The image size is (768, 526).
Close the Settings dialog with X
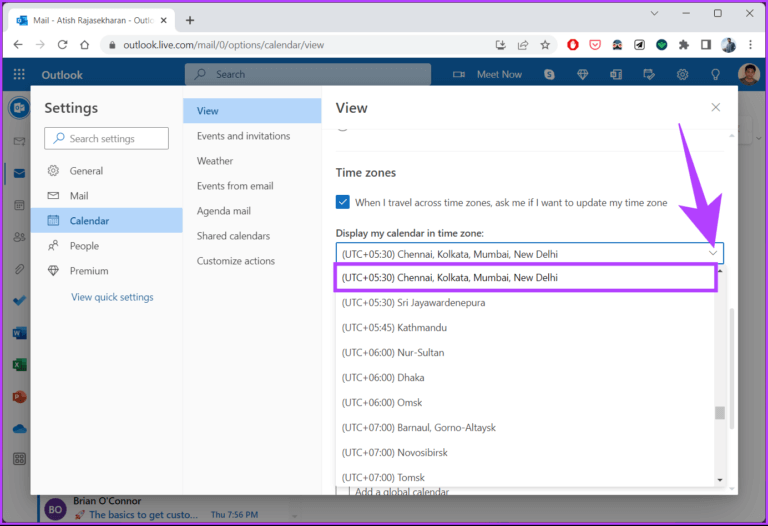(716, 107)
